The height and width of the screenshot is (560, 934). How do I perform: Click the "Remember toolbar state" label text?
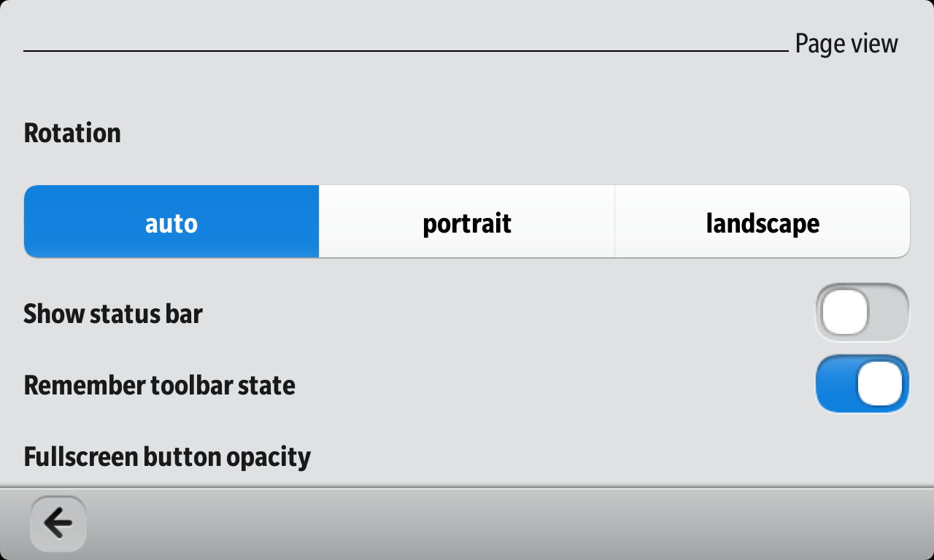[x=159, y=385]
